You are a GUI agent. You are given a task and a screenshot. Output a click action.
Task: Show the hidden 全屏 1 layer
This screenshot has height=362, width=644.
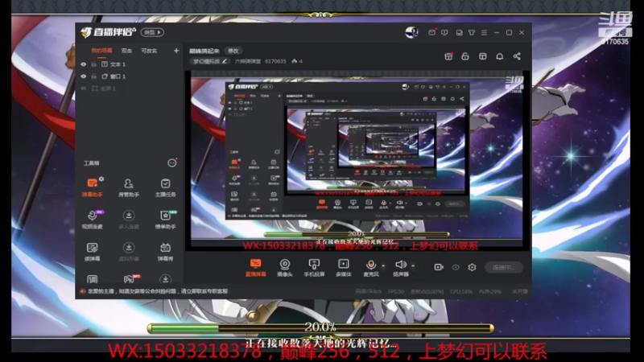84,88
